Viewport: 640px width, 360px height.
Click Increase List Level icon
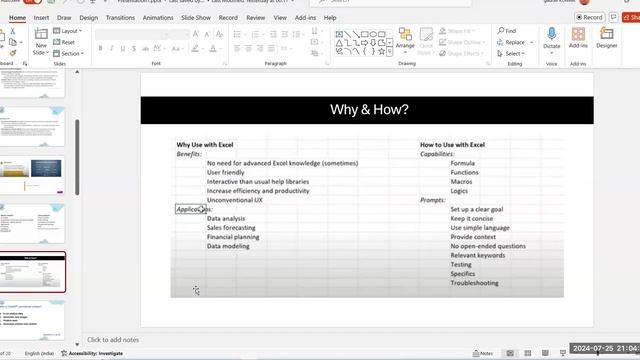284,35
